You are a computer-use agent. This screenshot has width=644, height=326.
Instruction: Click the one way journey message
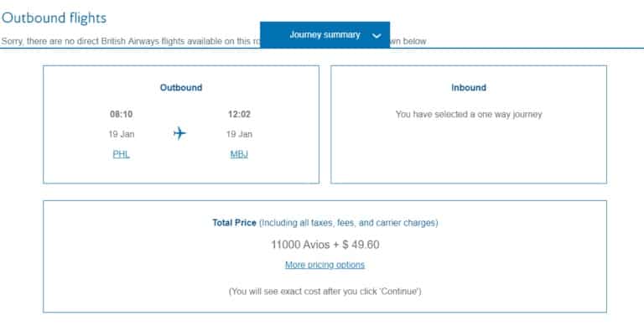coord(469,114)
